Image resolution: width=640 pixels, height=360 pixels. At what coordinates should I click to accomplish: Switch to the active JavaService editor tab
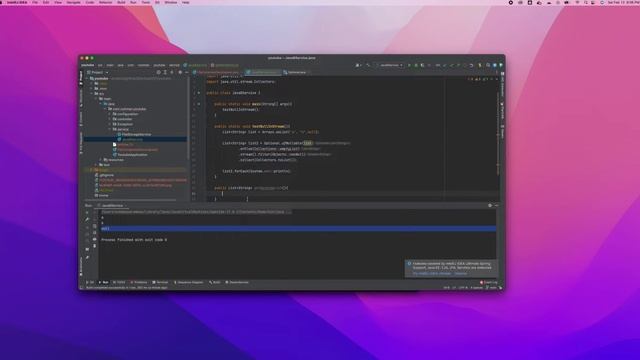coord(263,72)
